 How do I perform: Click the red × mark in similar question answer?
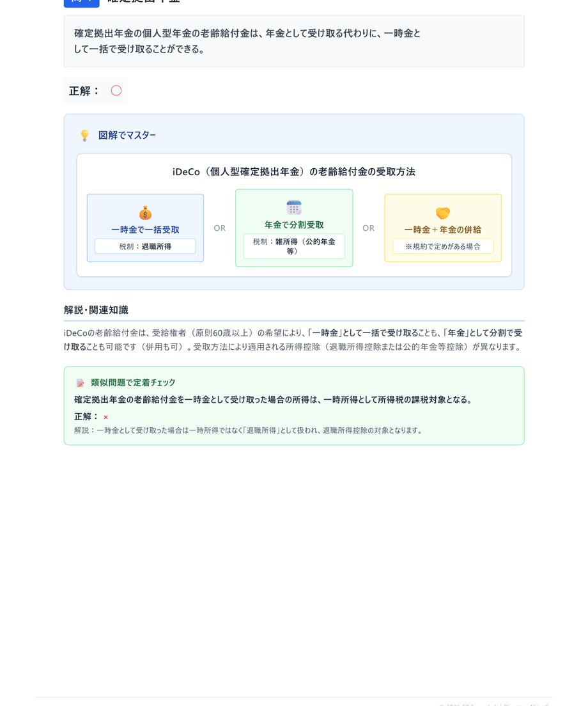(105, 418)
